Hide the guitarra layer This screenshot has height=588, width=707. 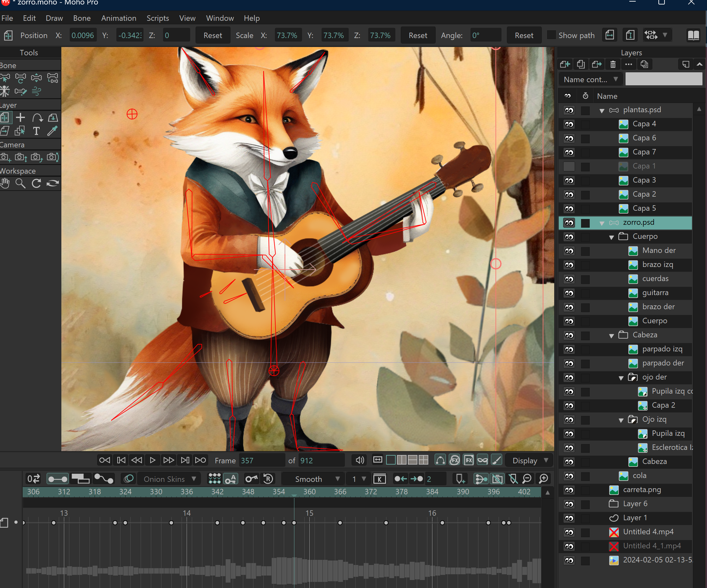click(569, 293)
